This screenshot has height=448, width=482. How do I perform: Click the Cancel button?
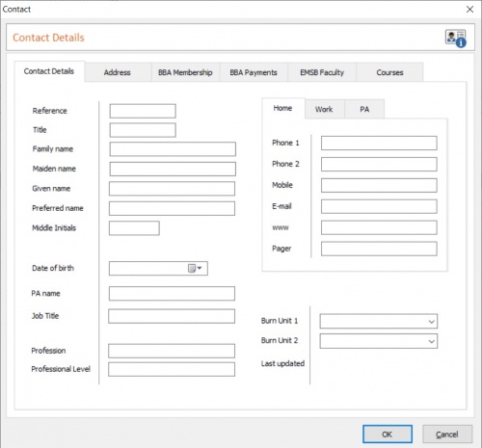coord(447,435)
